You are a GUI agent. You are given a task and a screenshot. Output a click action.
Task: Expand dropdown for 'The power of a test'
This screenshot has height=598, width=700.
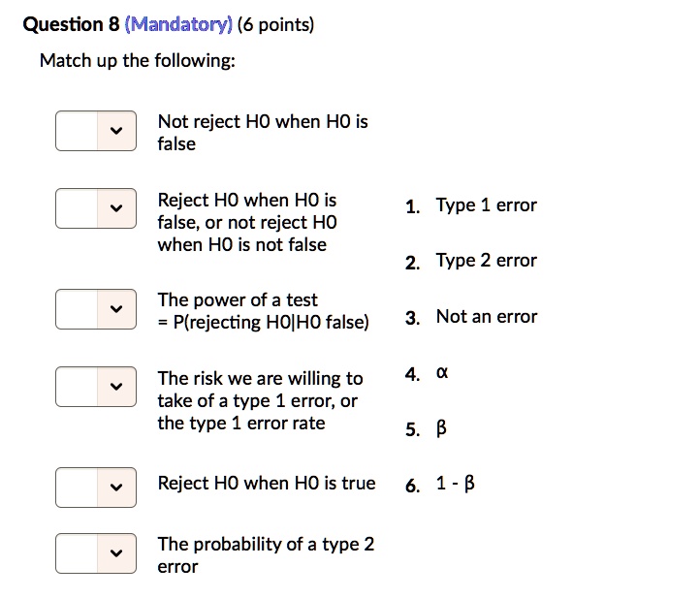click(x=96, y=309)
